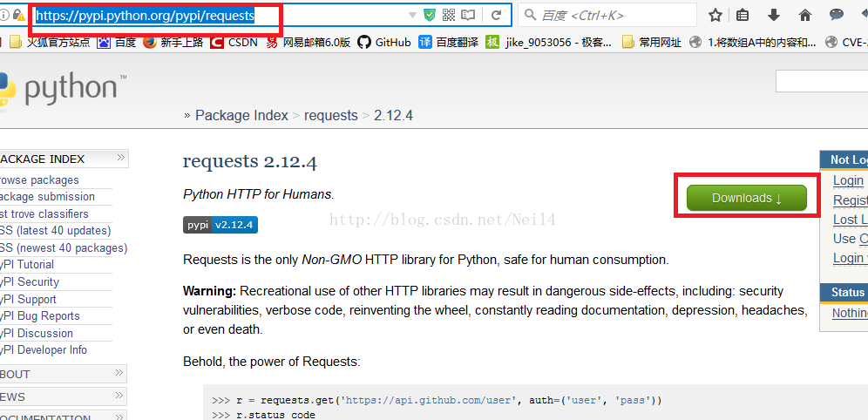Collapse the PACKAGE INDEX sidebar section
The image size is (868, 420).
click(x=119, y=159)
